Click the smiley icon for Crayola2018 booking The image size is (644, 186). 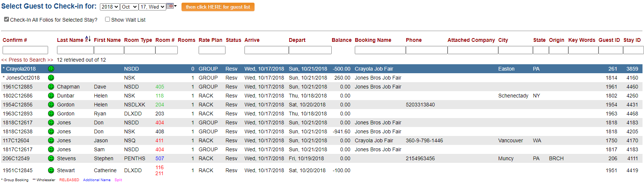[51, 69]
